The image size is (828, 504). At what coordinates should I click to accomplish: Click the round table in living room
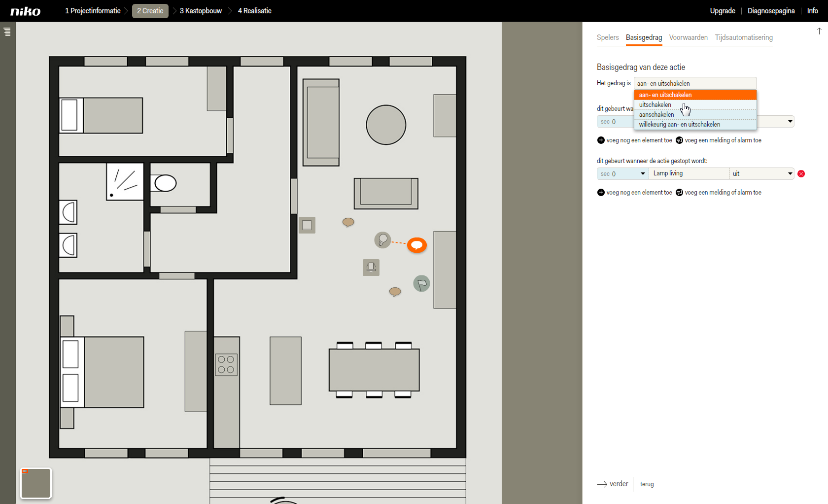(386, 125)
